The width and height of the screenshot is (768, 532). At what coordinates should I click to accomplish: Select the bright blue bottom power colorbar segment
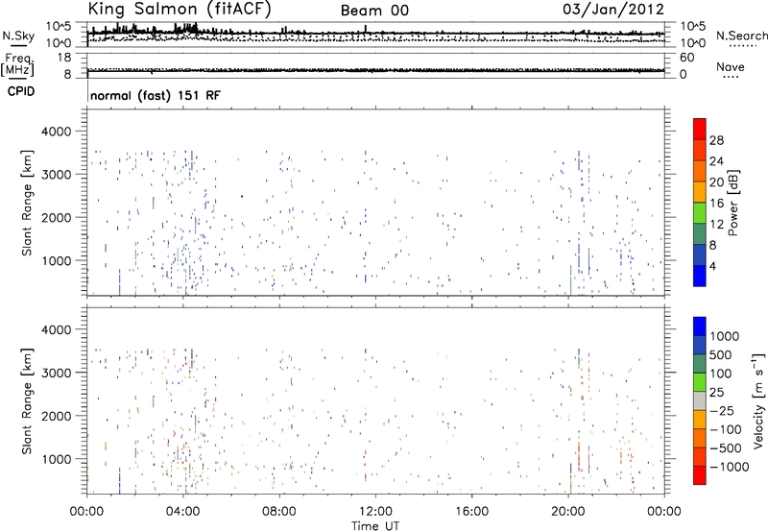(x=700, y=276)
